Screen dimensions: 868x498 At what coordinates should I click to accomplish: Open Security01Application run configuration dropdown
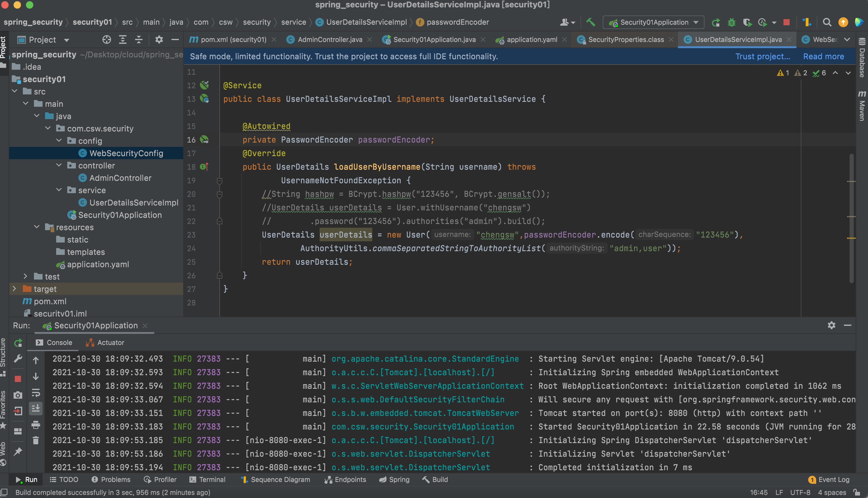click(653, 23)
